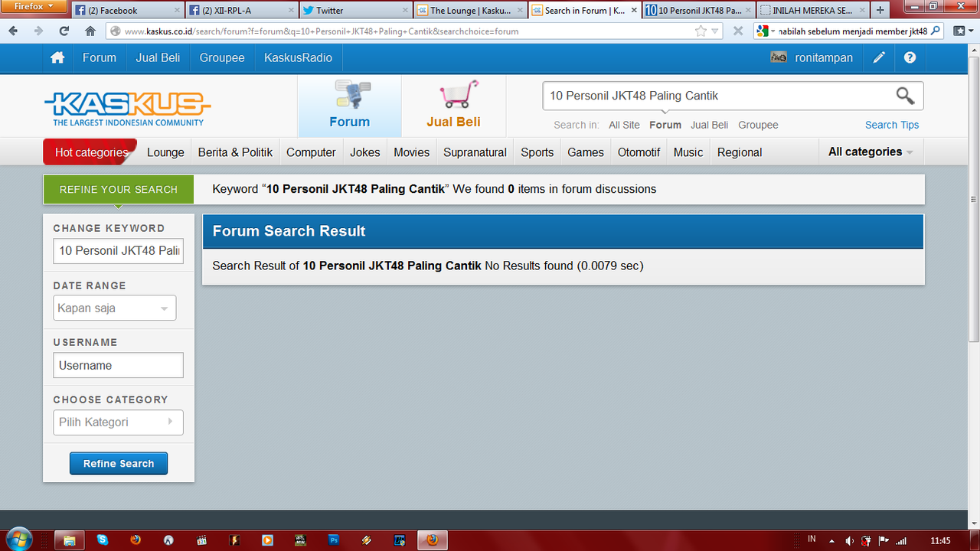
Task: Click the ronitampan user avatar
Action: tap(779, 58)
